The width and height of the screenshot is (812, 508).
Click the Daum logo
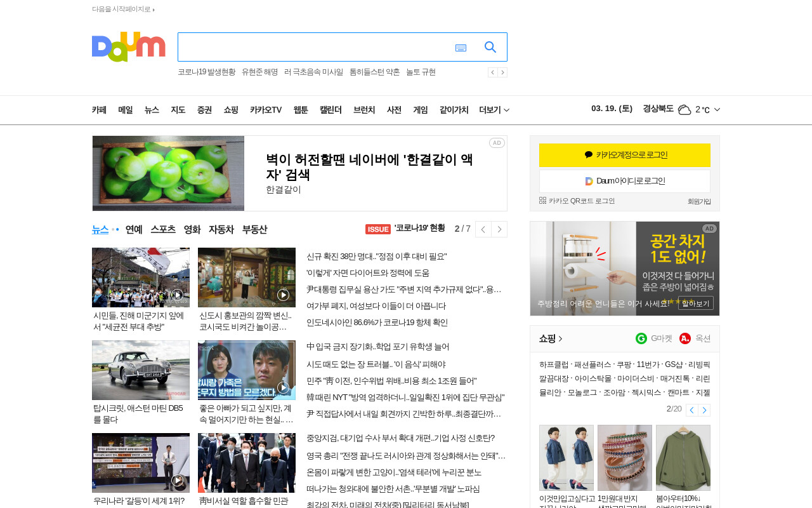[x=128, y=47]
